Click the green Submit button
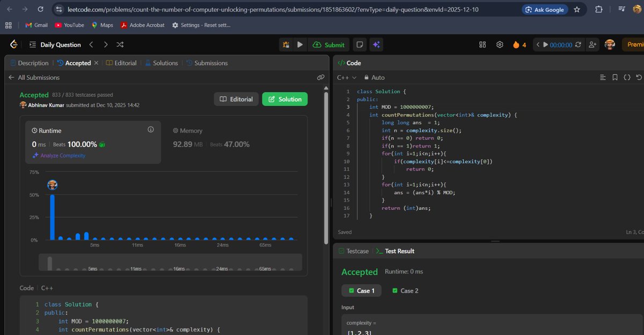 tap(328, 45)
